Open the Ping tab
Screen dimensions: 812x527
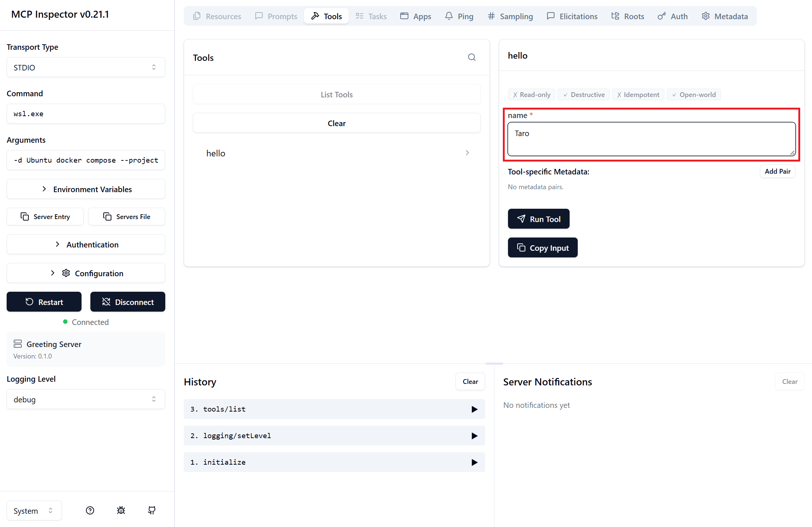point(459,16)
